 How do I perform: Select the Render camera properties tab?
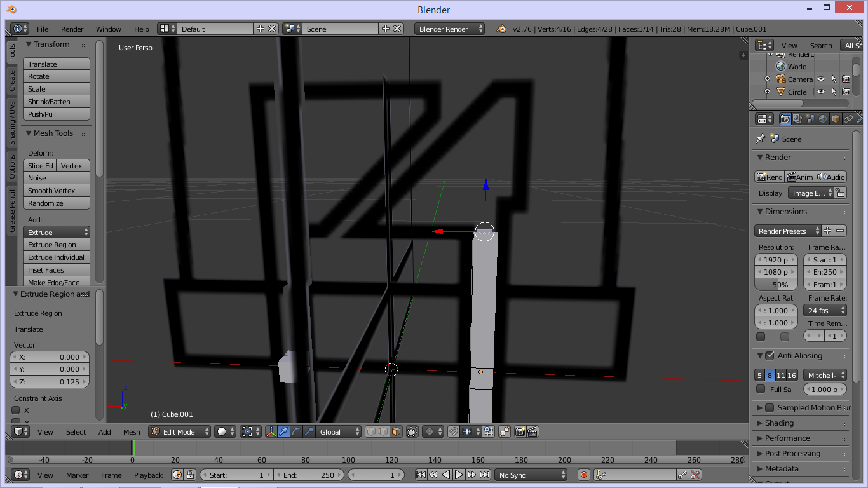pos(785,119)
